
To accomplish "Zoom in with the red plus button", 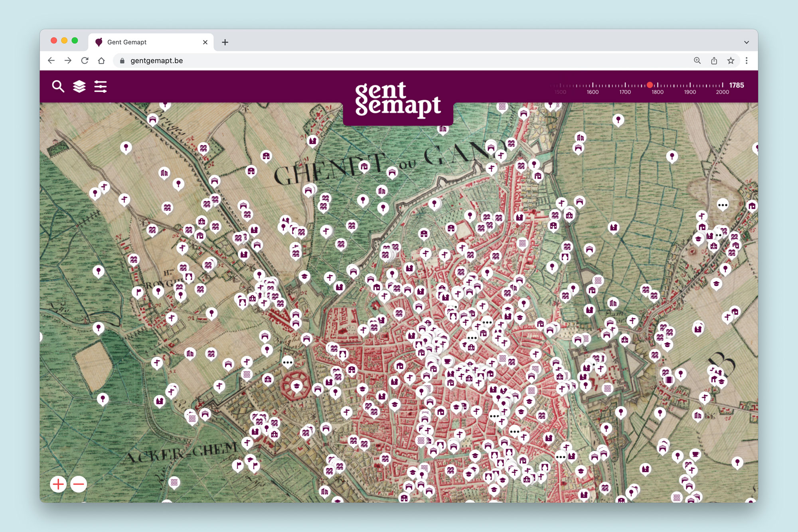I will (x=58, y=484).
